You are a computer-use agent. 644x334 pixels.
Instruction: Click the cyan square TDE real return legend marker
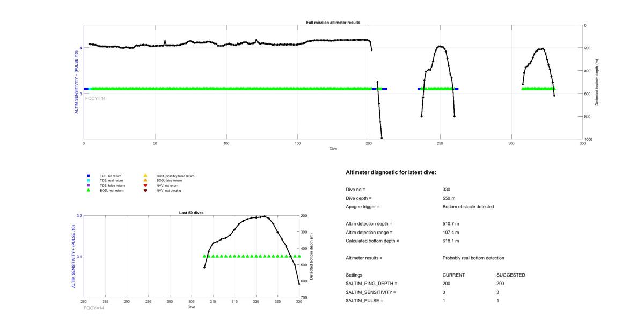click(89, 180)
